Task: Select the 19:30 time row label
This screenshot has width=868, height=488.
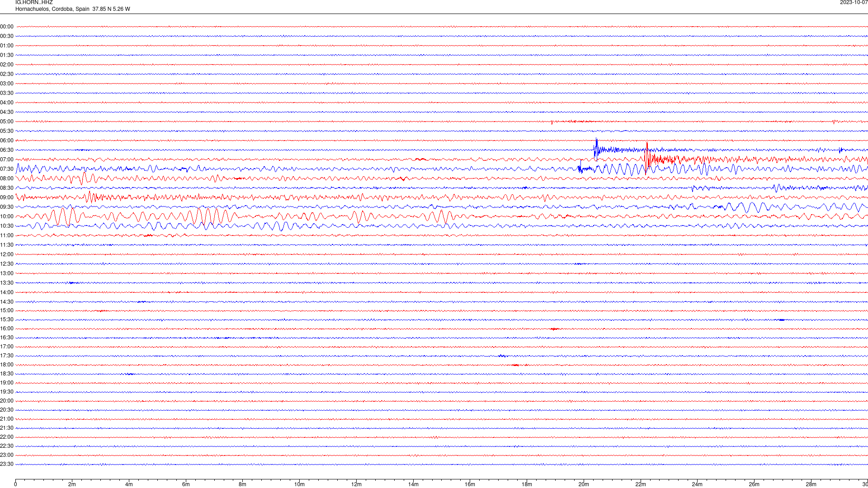Action: (x=7, y=392)
